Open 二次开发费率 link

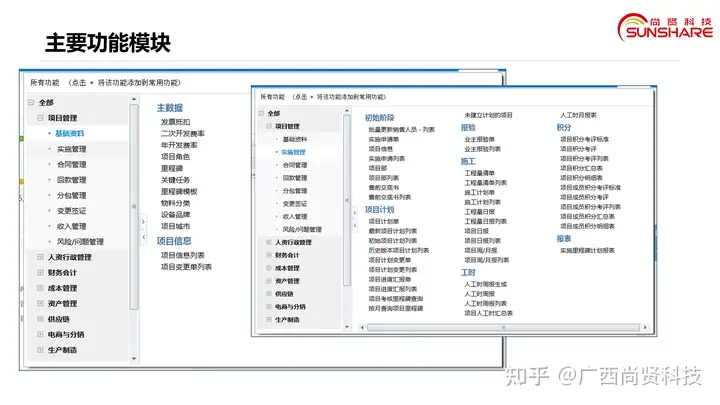click(x=183, y=134)
